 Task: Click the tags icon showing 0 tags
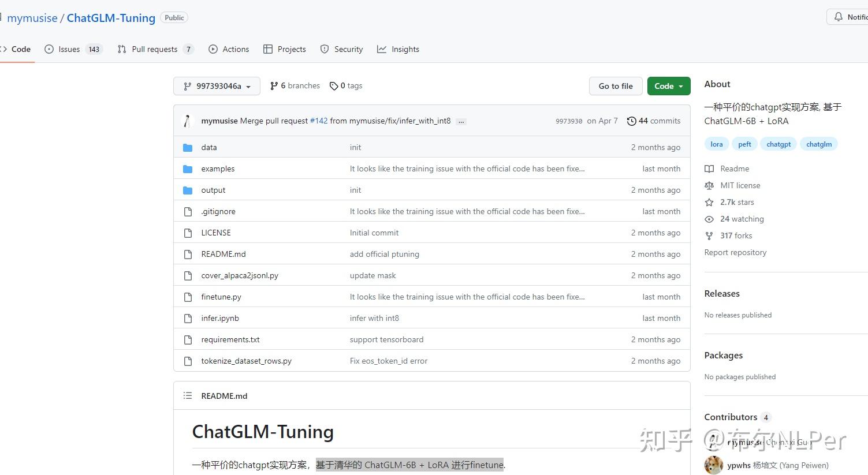(x=334, y=85)
